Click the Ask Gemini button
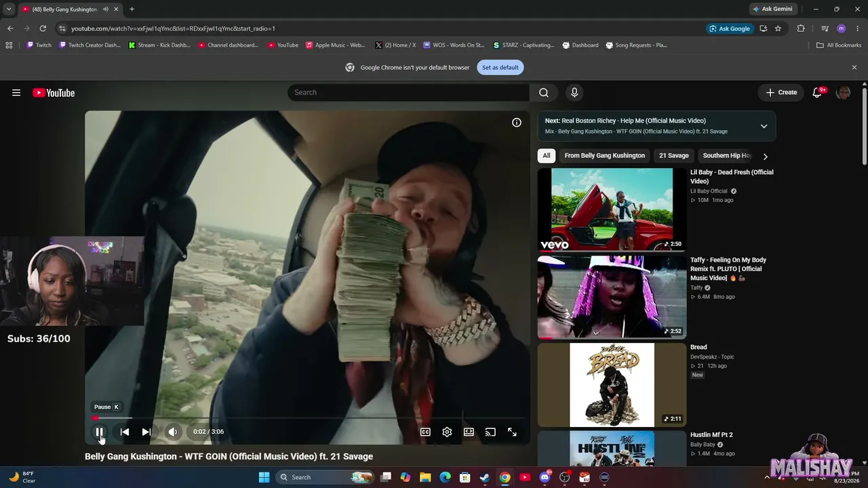This screenshot has width=868, height=488. point(772,9)
